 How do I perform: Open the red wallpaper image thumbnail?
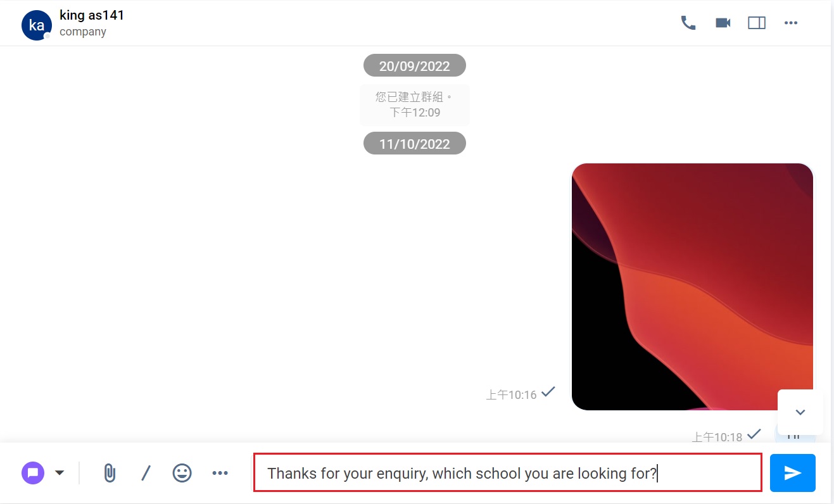[692, 287]
